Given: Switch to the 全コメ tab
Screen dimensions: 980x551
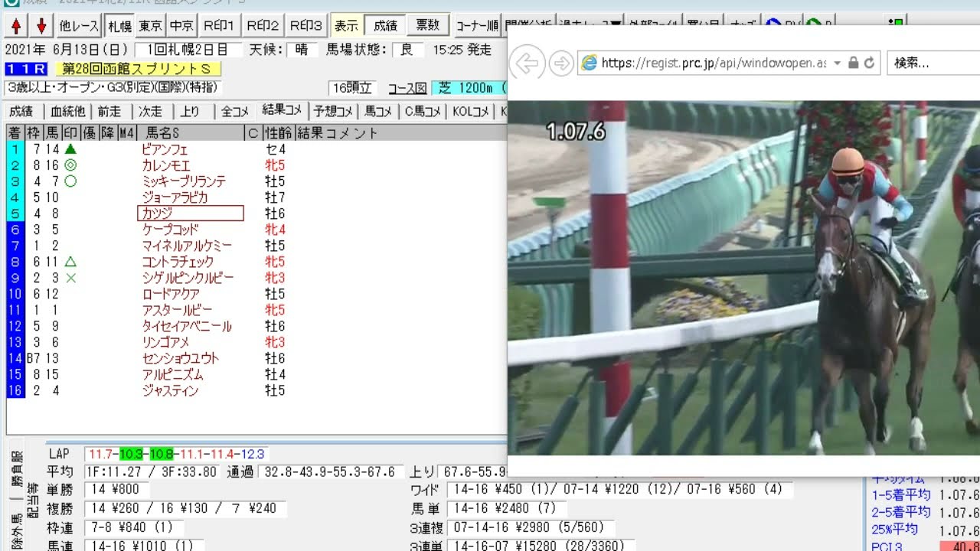Looking at the screenshot, I should pos(235,112).
